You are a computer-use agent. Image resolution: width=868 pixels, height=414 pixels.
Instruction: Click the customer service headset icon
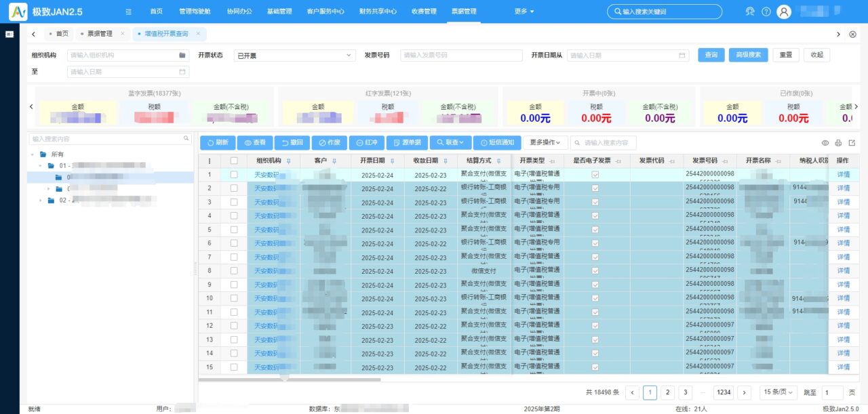(x=749, y=12)
